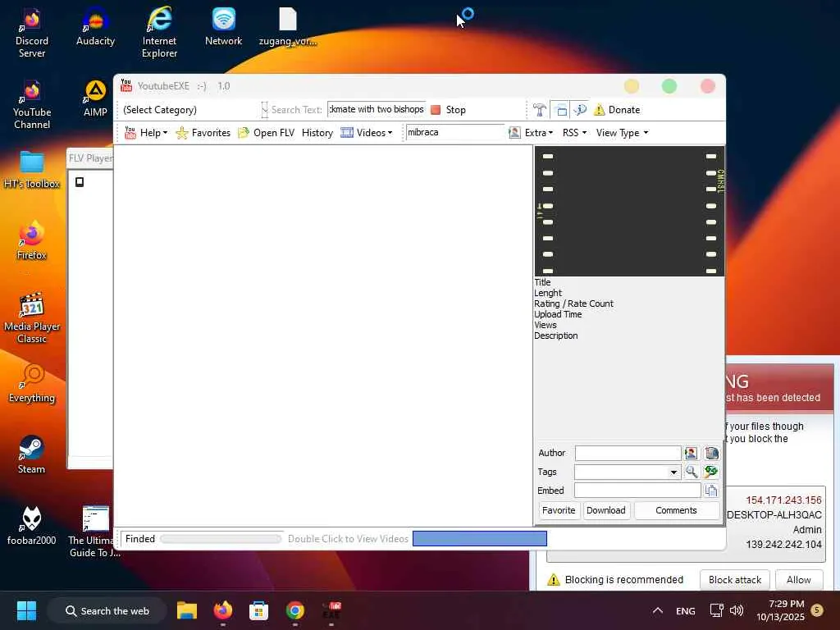Click the Open FLV folder icon
The height and width of the screenshot is (630, 840).
coord(243,133)
